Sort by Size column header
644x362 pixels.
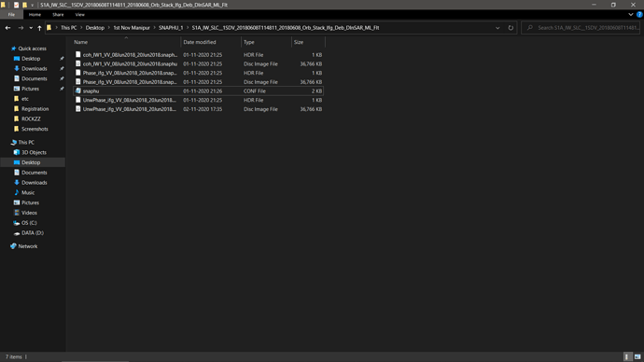pos(308,42)
